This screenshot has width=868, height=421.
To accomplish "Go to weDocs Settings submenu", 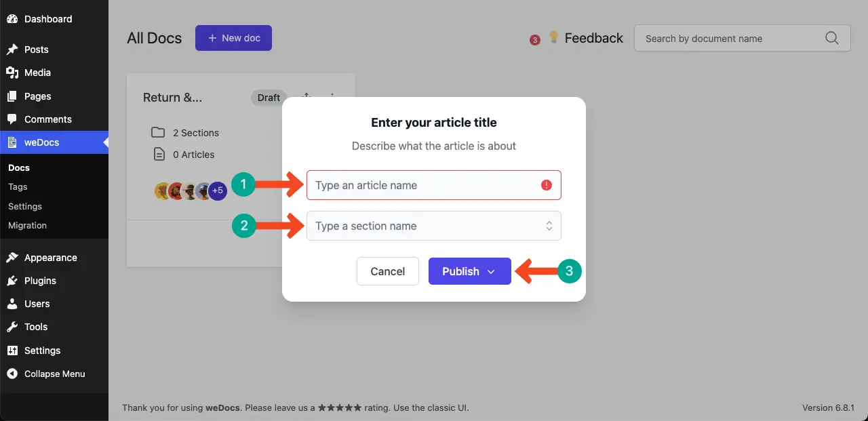I will [25, 206].
